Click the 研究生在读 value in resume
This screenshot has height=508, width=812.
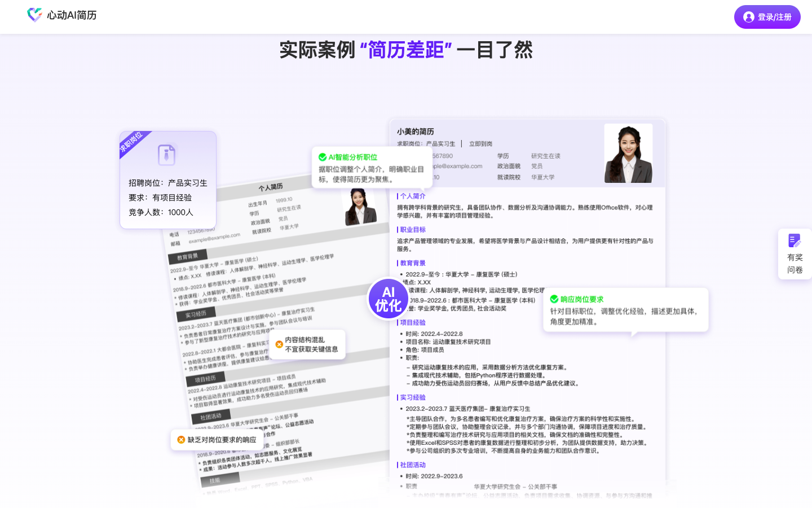click(546, 156)
